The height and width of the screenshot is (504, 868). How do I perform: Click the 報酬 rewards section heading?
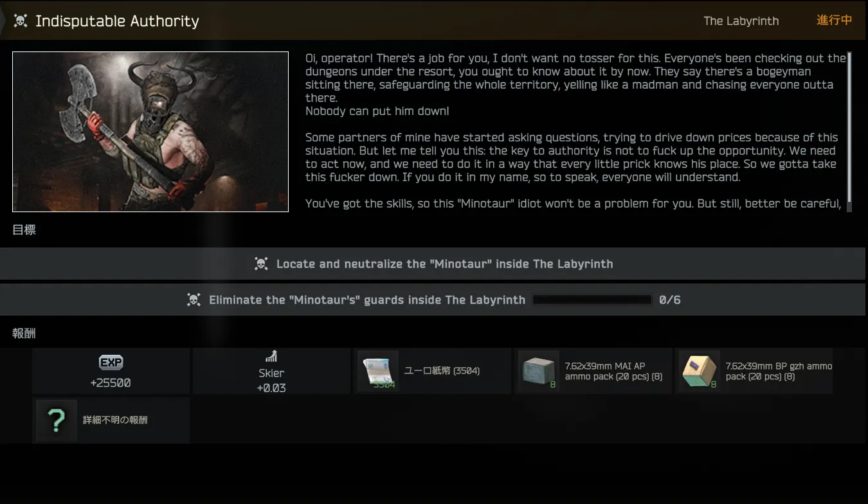tap(24, 333)
